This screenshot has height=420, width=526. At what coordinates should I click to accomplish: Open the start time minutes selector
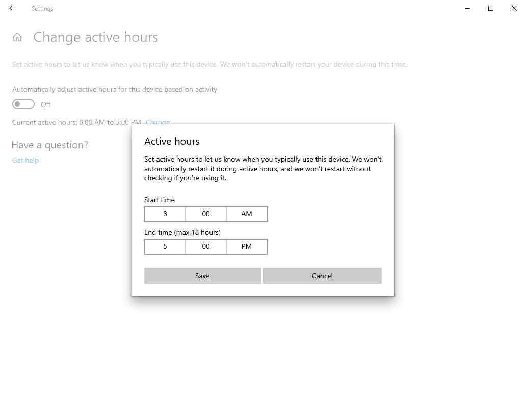click(205, 214)
